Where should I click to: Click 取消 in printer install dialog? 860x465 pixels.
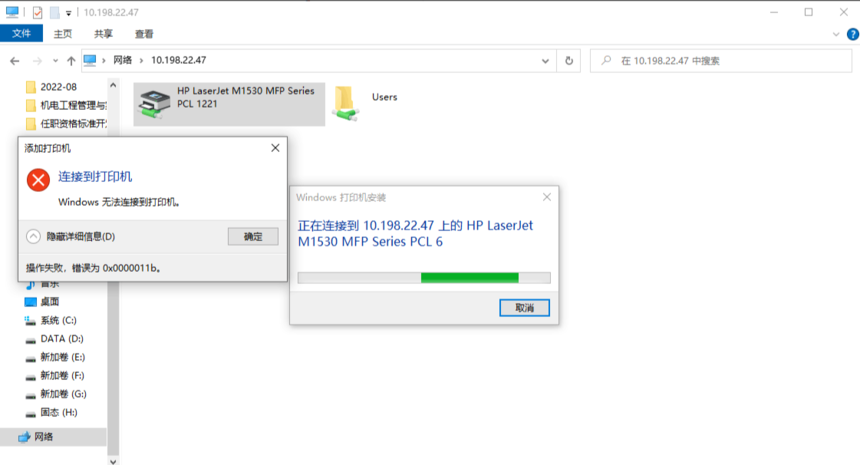tap(524, 308)
